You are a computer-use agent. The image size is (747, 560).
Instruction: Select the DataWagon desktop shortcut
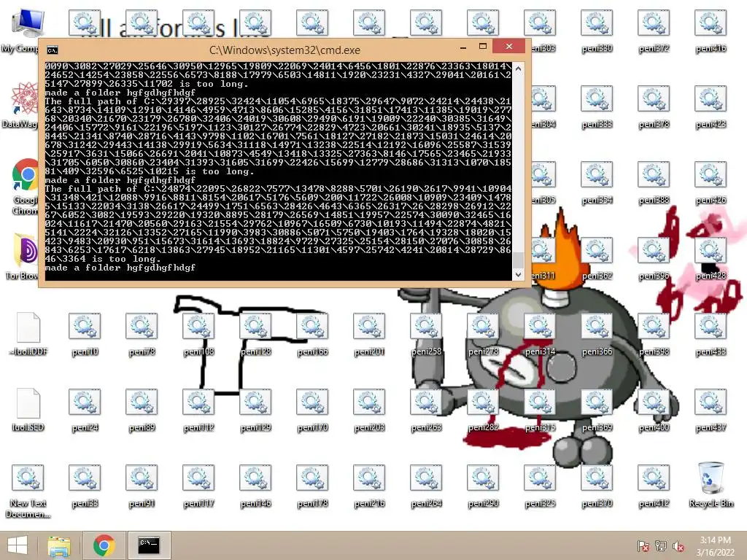[x=21, y=105]
